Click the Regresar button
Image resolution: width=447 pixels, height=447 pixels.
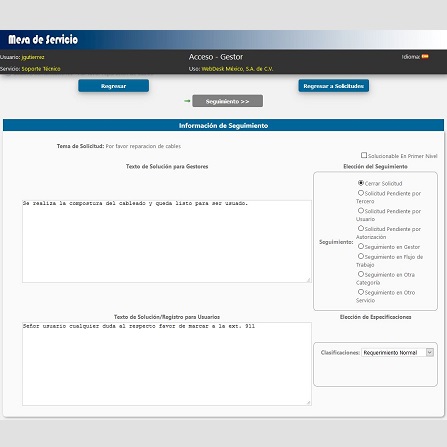coord(113,86)
